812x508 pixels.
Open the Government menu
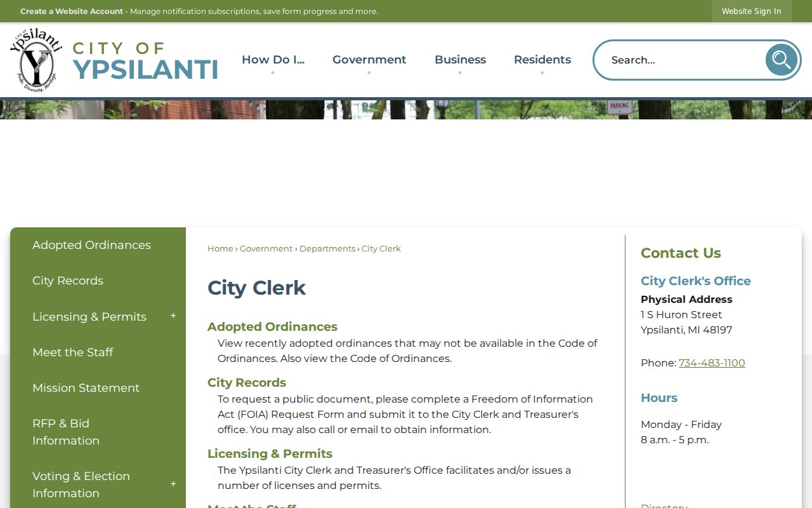[369, 60]
